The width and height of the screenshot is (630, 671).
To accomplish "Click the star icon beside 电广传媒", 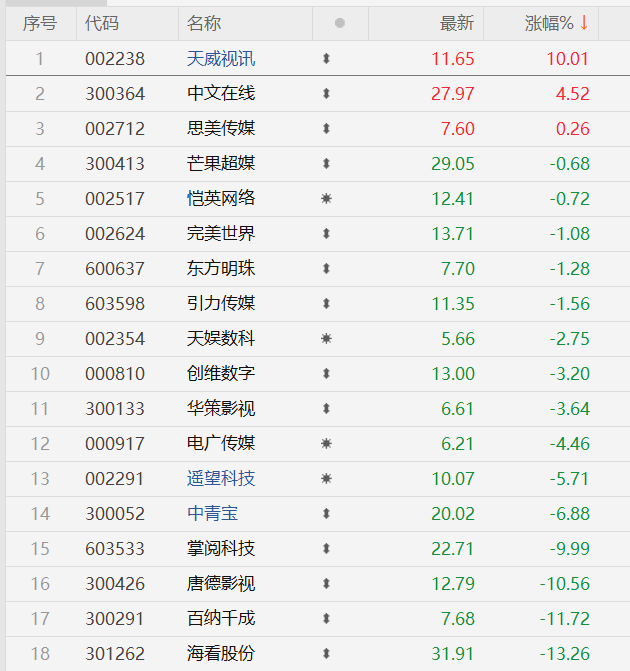I will [x=326, y=444].
